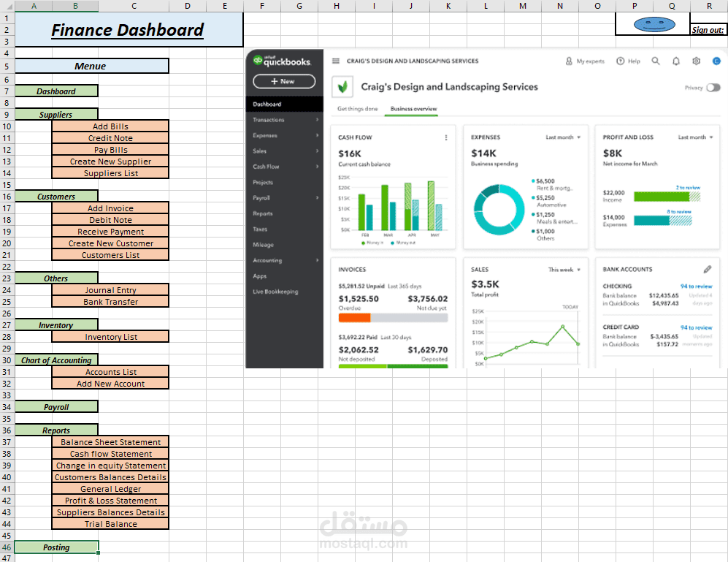Viewport: 728px width, 562px height.
Task: Click the blue smiley face shape
Action: [x=654, y=24]
